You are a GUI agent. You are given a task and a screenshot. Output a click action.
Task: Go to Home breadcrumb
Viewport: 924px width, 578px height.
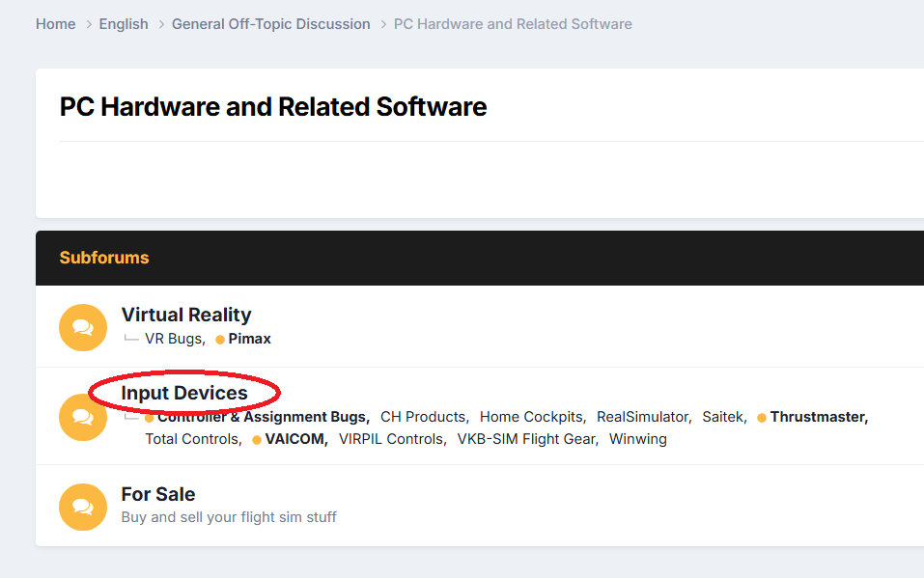click(55, 24)
